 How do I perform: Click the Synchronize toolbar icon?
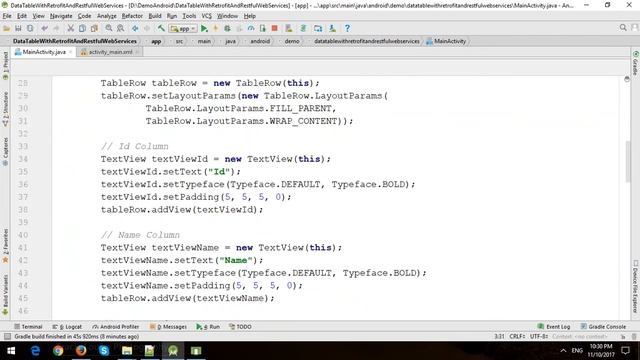pos(30,29)
